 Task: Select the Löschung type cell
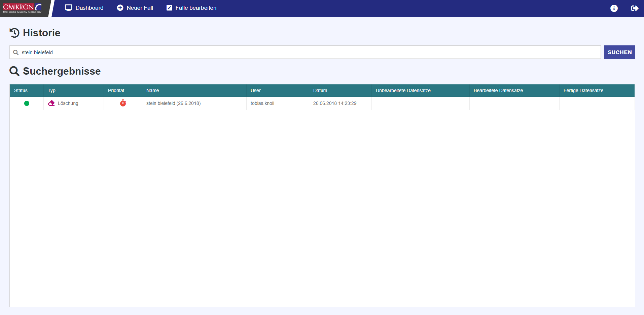tap(74, 103)
